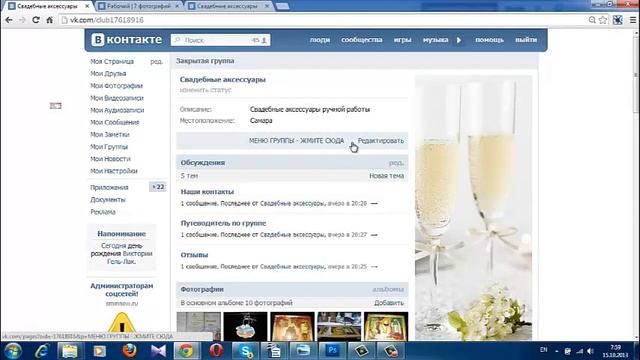Open discussion 'Отзывы'
Image resolution: width=640 pixels, height=360 pixels.
pyautogui.click(x=194, y=255)
